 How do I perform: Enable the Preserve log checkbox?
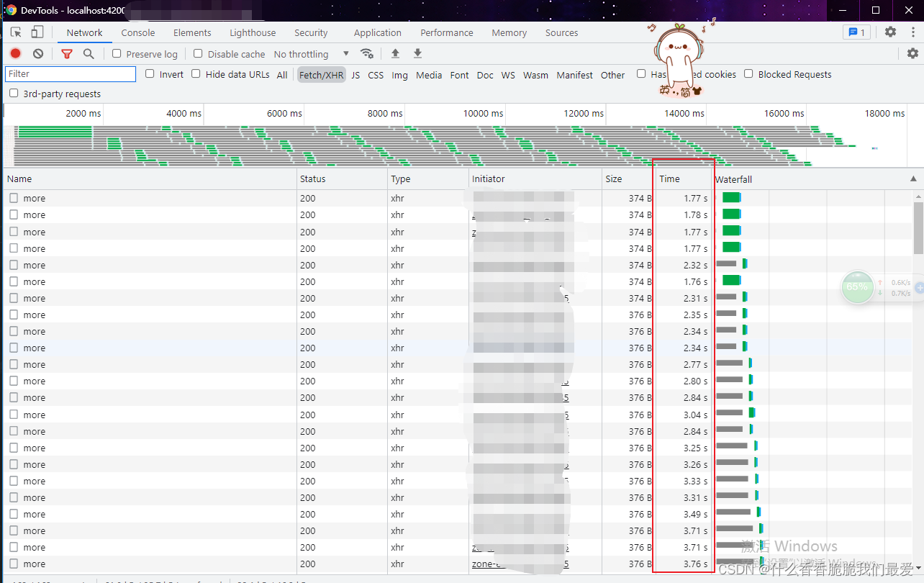point(117,54)
